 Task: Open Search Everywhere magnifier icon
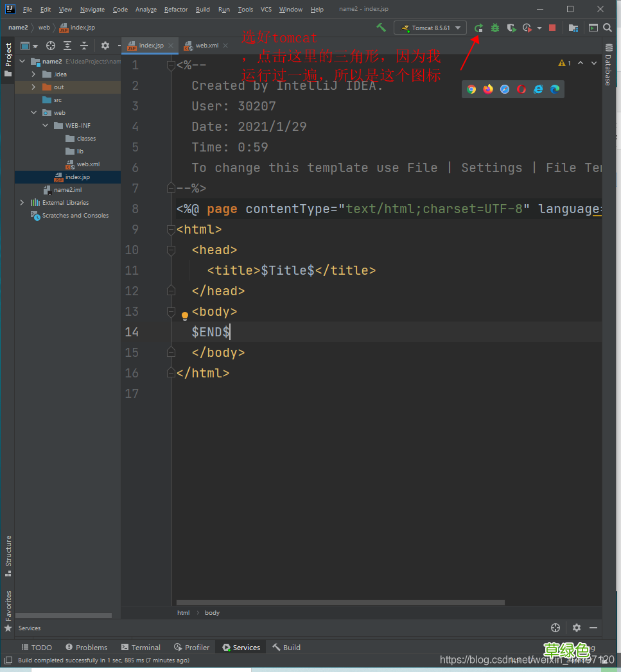coord(608,28)
